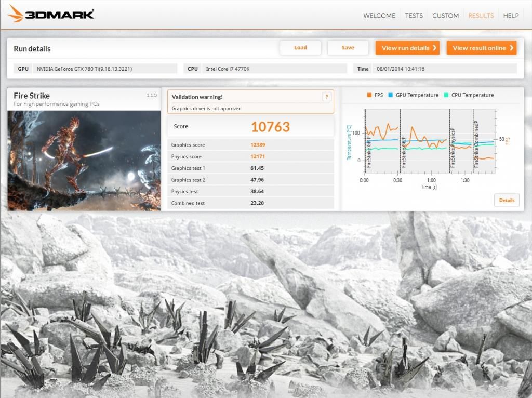Image resolution: width=532 pixels, height=398 pixels.
Task: Switch to the Tests tab
Action: pyautogui.click(x=414, y=16)
